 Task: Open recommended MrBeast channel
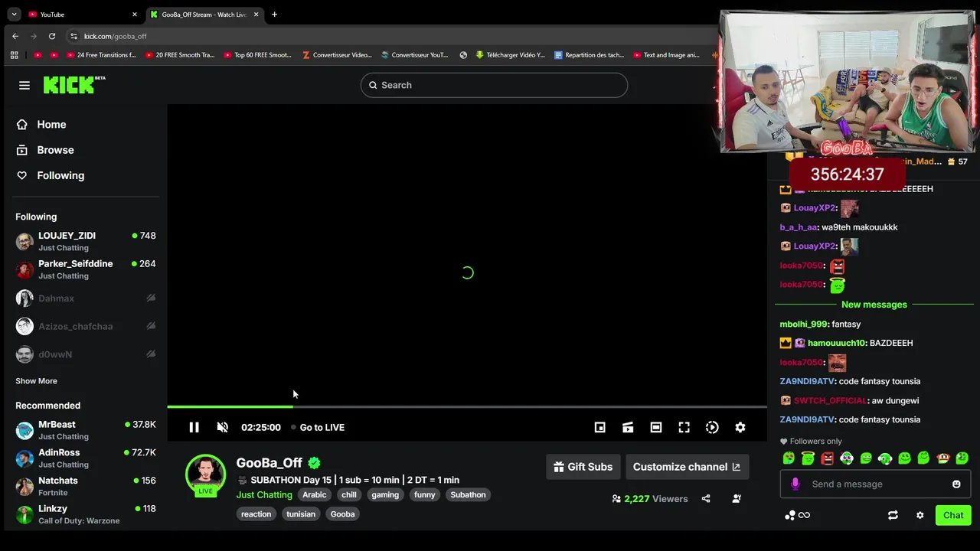(x=86, y=430)
